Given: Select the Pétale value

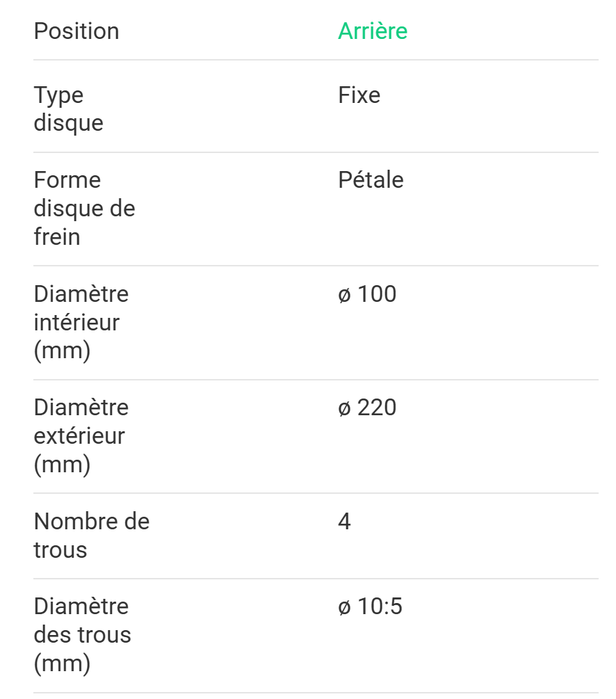Looking at the screenshot, I should point(371,180).
